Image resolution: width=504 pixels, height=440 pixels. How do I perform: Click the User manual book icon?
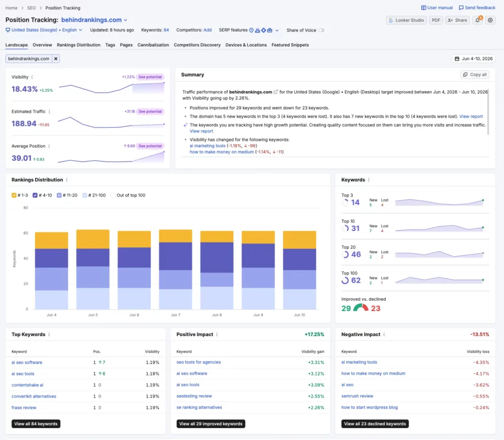[424, 8]
